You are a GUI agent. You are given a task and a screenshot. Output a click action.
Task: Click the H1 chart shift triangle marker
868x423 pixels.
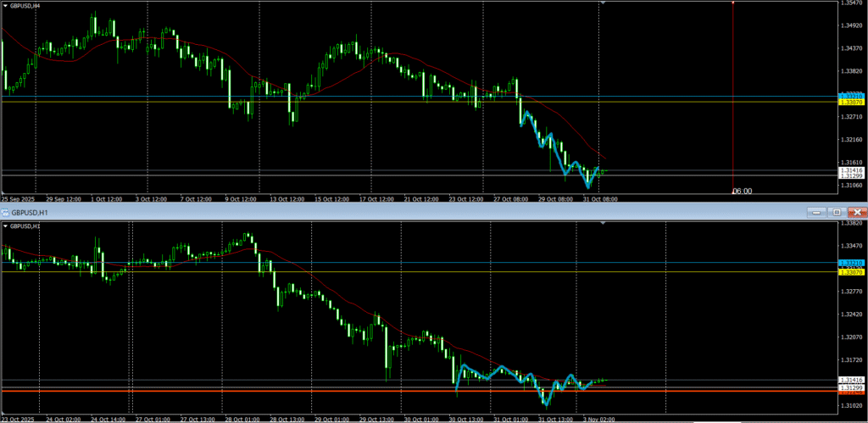click(x=603, y=223)
